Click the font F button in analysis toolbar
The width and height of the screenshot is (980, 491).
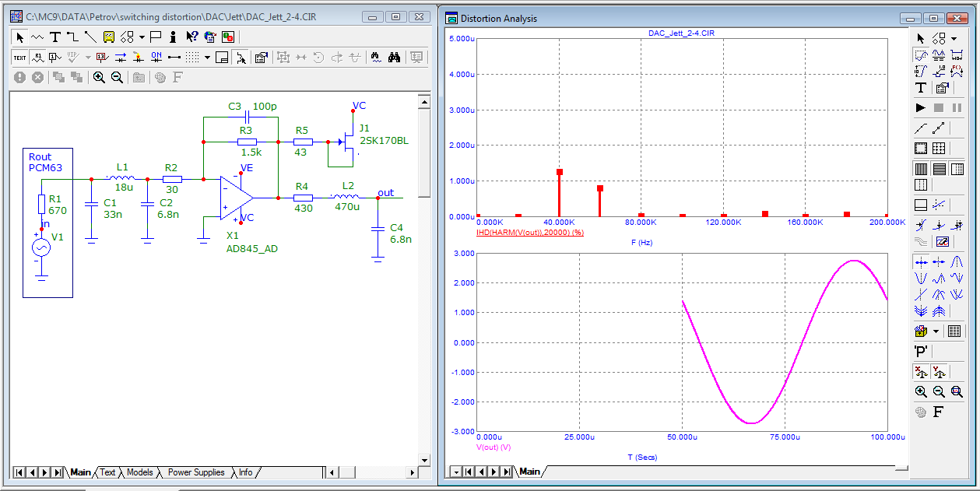939,412
